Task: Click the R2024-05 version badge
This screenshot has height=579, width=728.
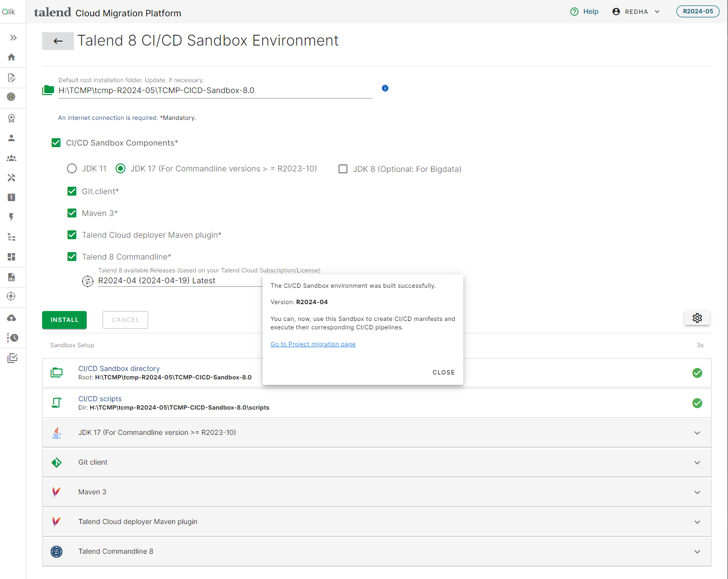Action: pyautogui.click(x=698, y=11)
